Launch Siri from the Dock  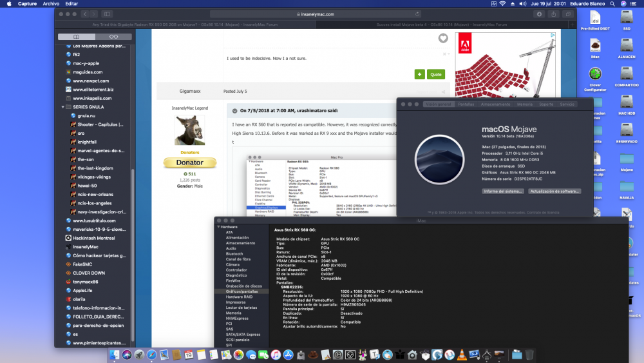(x=127, y=355)
